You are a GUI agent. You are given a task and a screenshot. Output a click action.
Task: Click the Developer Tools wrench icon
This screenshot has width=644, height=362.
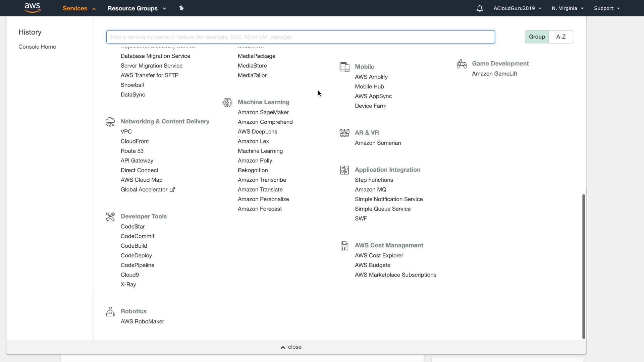pos(110,217)
